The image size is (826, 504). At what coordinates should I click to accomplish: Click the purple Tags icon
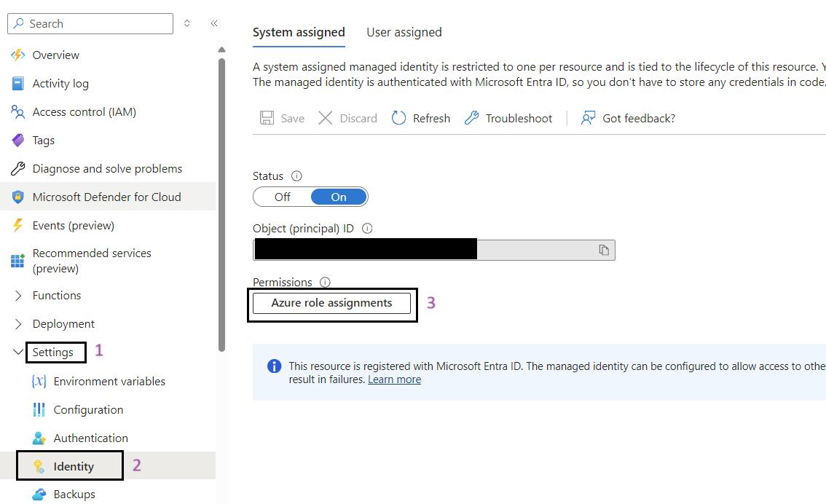[x=17, y=141]
